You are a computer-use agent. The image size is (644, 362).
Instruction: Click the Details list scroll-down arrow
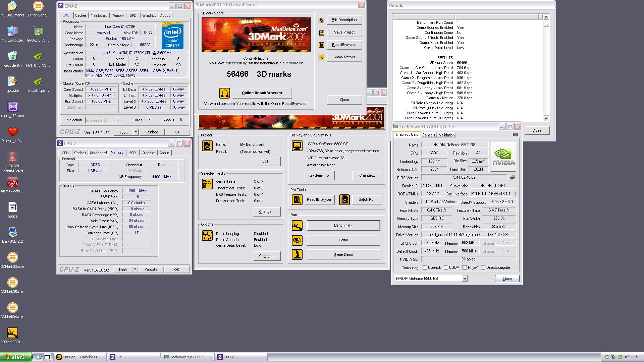point(546,118)
